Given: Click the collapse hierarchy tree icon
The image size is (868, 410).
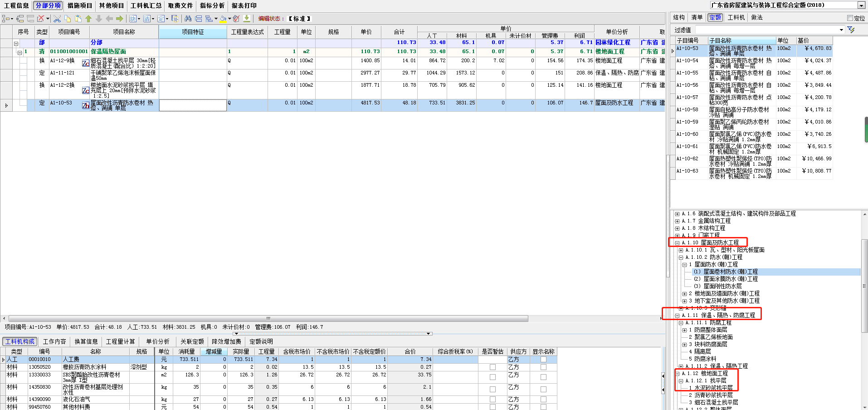Looking at the screenshot, I should pyautogui.click(x=30, y=19).
